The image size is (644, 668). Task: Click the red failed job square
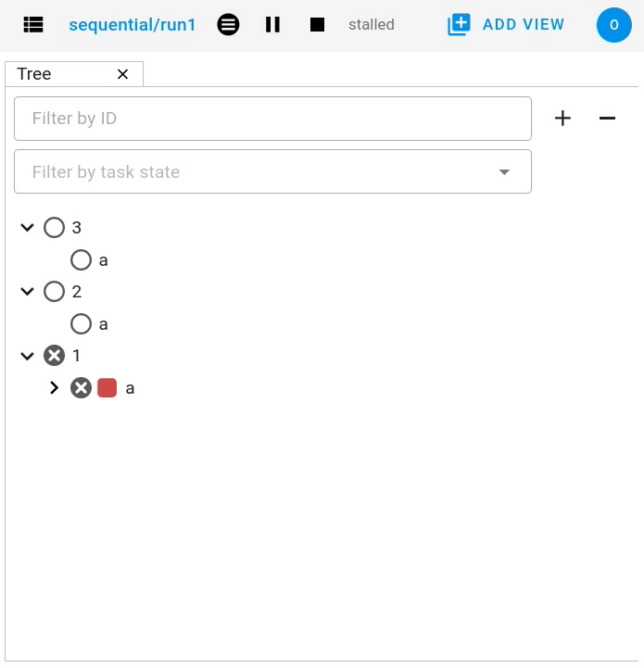coord(107,388)
